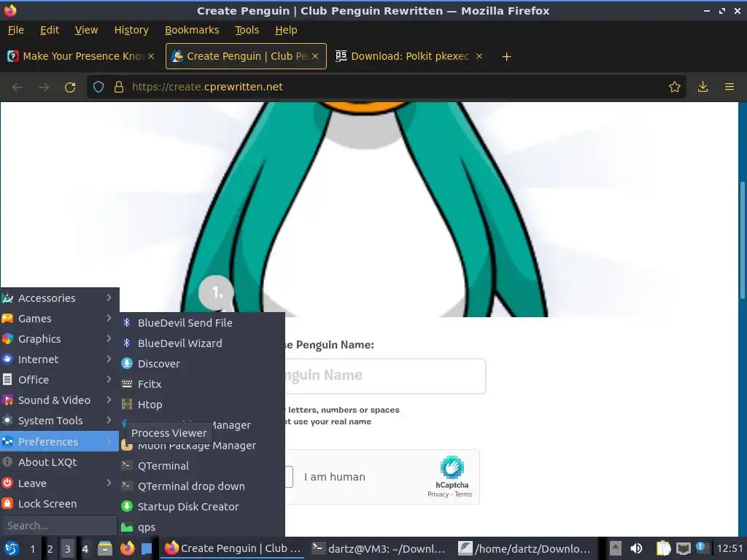Open the volume control in tray
This screenshot has width=747, height=560.
pos(636,548)
